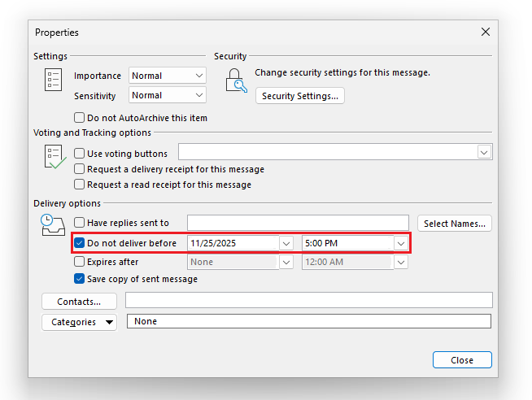Request a delivery receipt for this message
The height and width of the screenshot is (400, 532).
coord(79,169)
